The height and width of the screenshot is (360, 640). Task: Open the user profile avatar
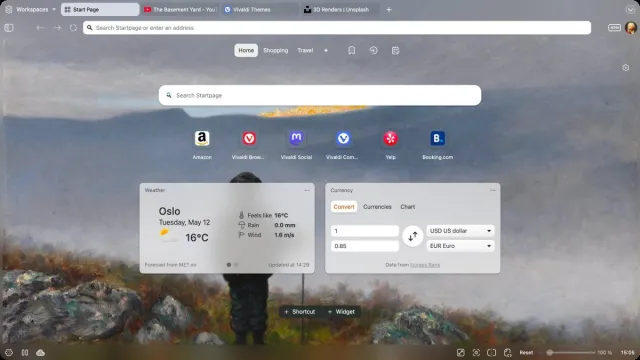coord(631,28)
